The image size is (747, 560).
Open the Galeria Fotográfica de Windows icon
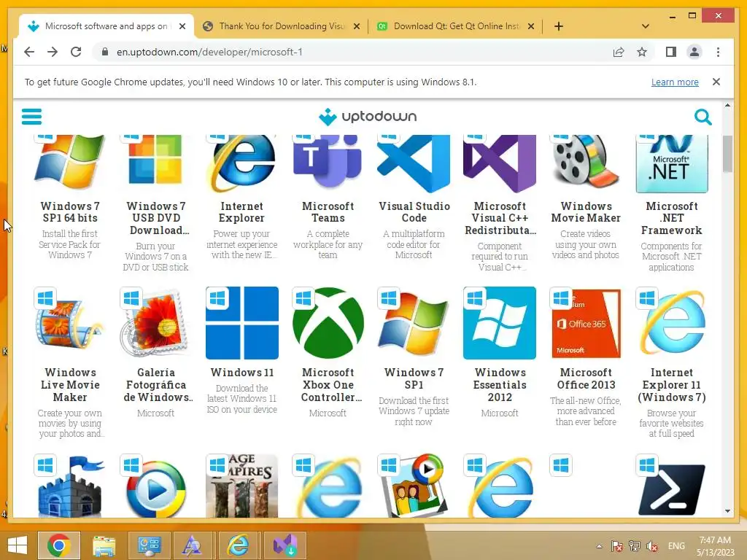coord(156,323)
